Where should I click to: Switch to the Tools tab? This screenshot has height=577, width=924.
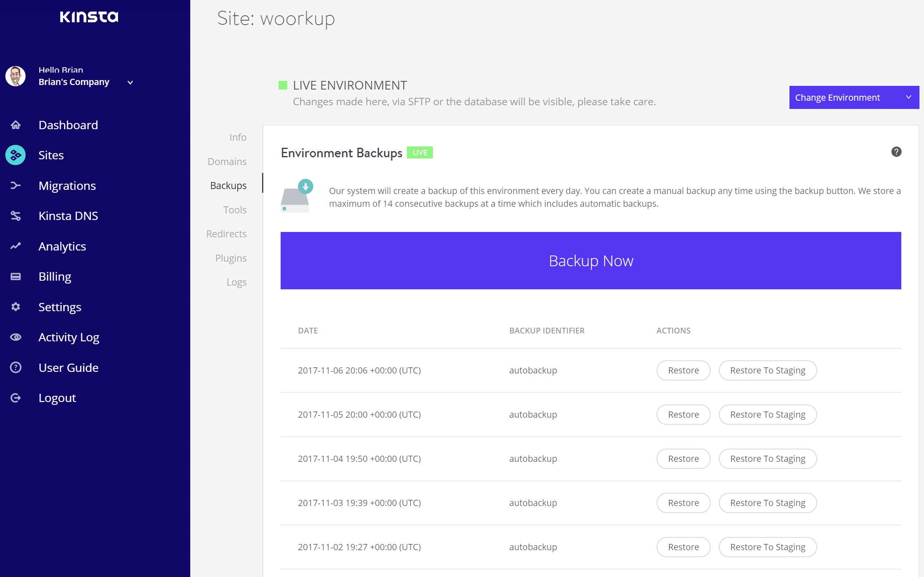(235, 210)
